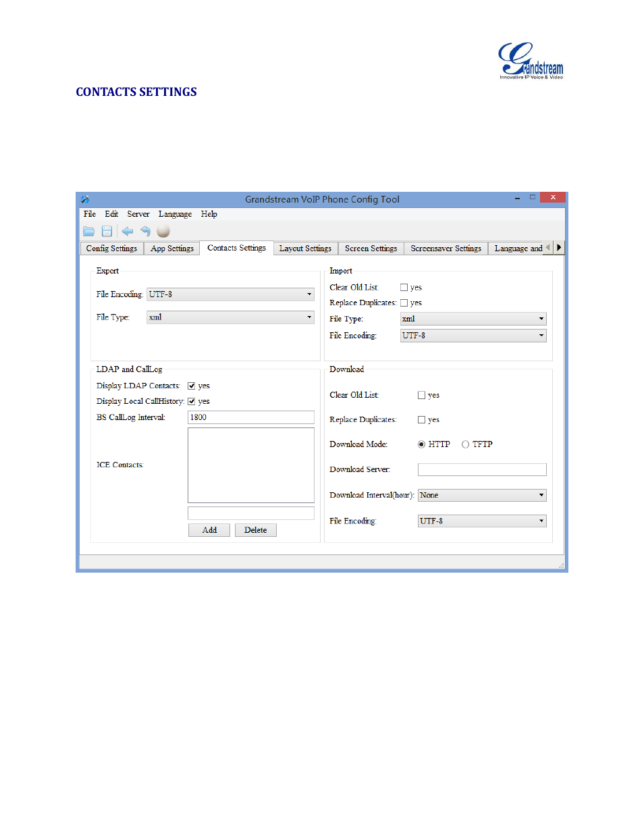Maximize the Config Tool window
This screenshot has height=834, width=644.
pyautogui.click(x=533, y=197)
